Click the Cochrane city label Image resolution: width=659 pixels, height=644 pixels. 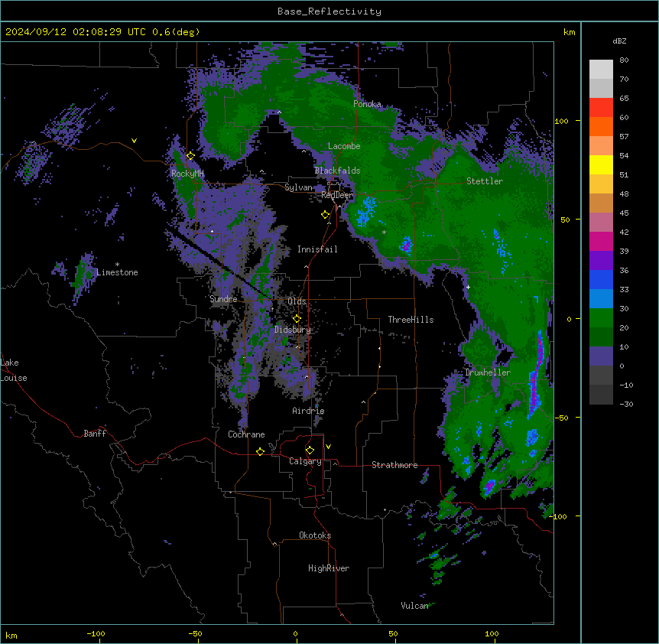tap(246, 434)
